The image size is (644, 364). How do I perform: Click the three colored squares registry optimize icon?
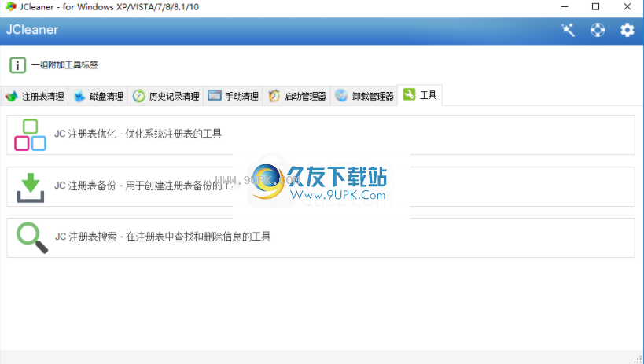30,135
